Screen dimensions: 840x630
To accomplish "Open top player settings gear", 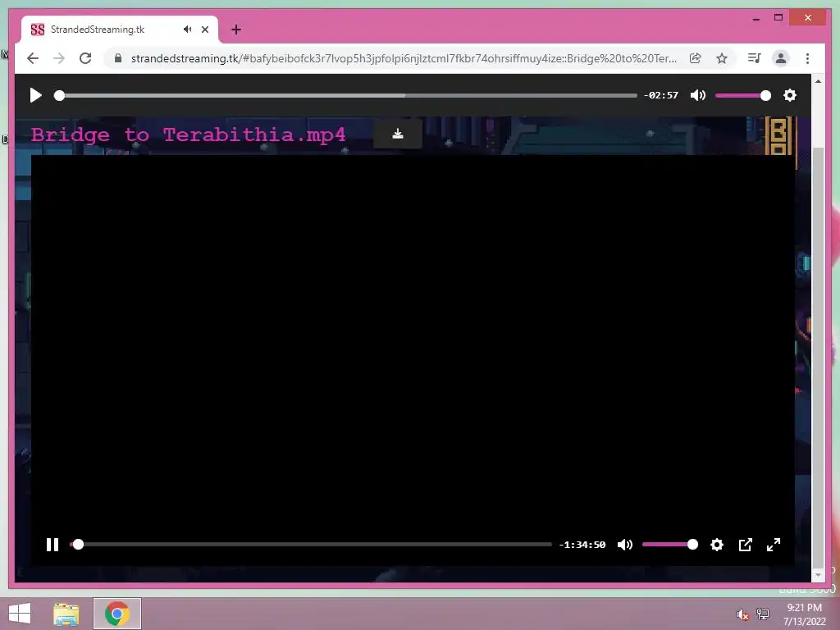I will tap(790, 95).
